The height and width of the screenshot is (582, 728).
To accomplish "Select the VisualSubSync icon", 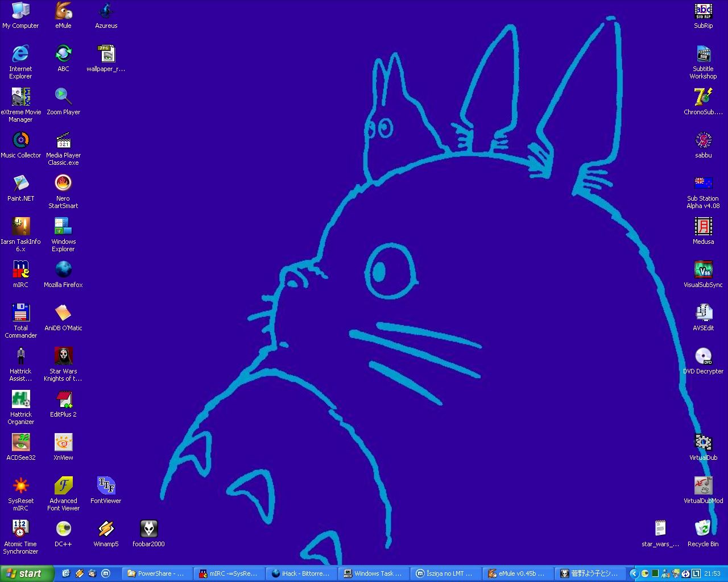I will point(703,275).
